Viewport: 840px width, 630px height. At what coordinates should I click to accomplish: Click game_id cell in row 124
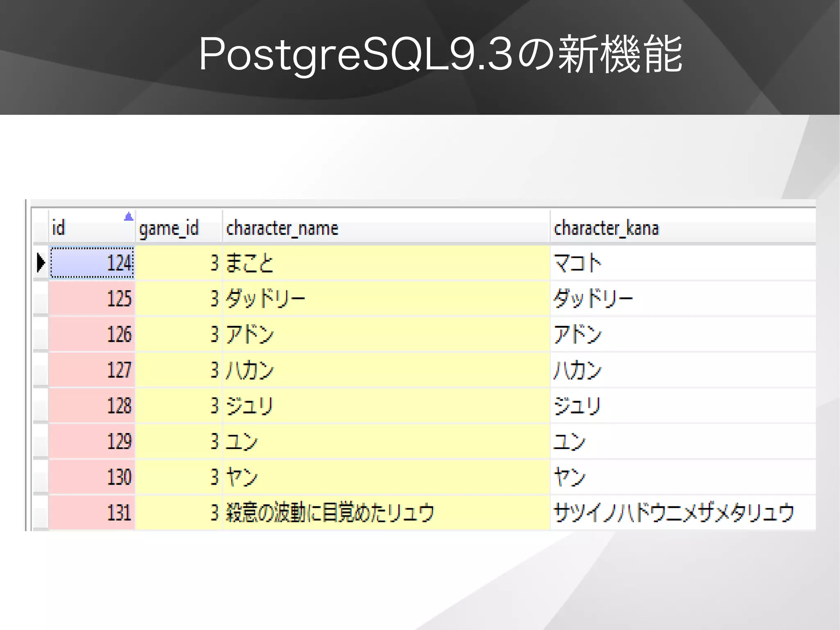[x=178, y=263]
